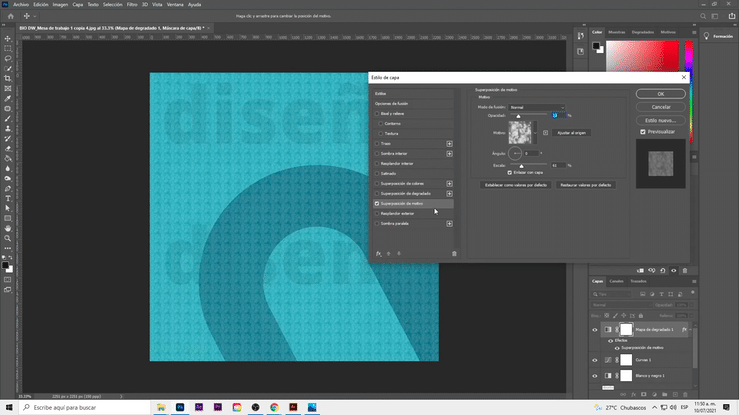Uncheck Superposición de motivo checkbox
Viewport: 739px width, 415px height.
[x=377, y=203]
